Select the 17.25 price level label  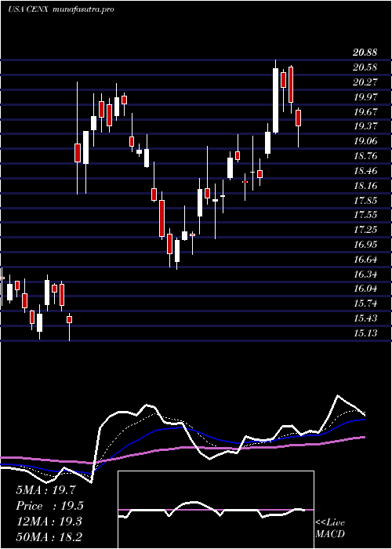(365, 230)
